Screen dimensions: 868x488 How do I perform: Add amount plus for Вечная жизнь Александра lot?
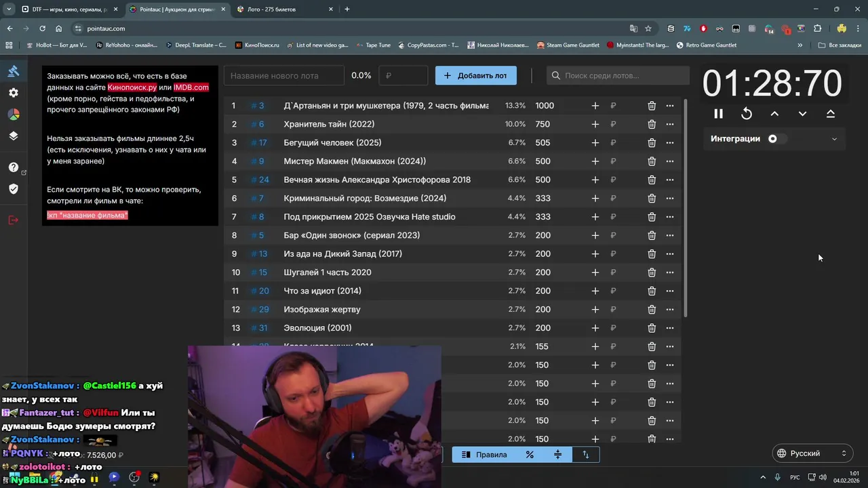(595, 180)
